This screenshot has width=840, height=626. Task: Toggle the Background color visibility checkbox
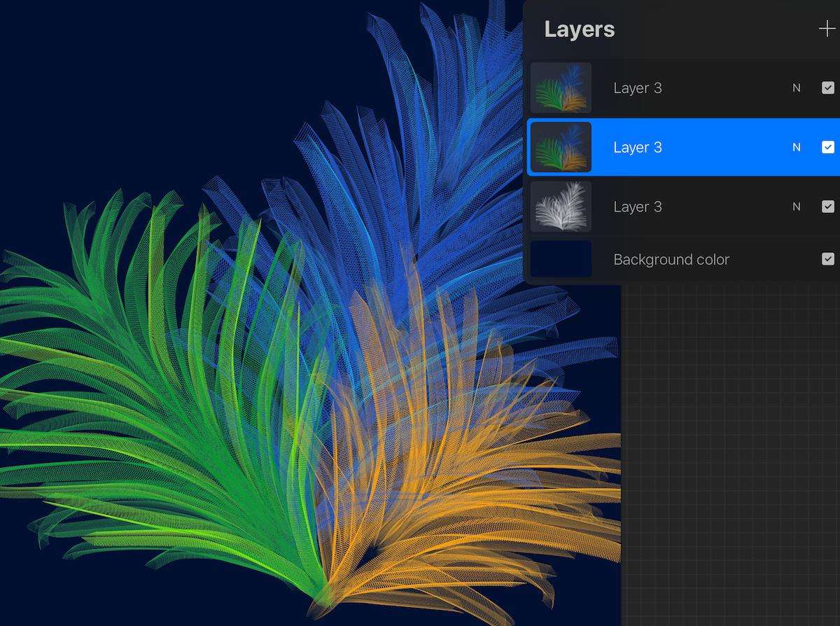coord(828,259)
